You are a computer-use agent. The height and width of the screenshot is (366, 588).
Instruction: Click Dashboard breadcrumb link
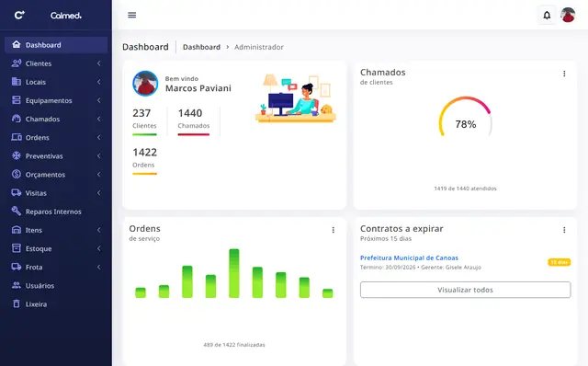(201, 47)
